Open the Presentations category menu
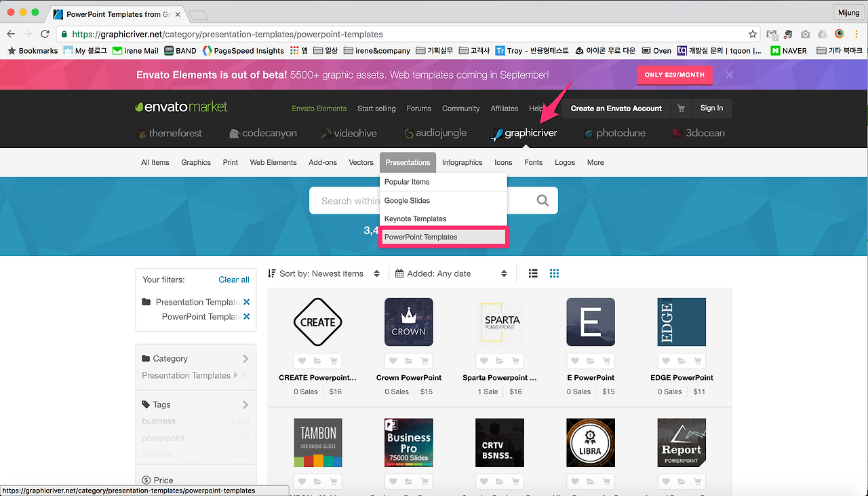Screen dimensions: 868x496 pos(408,162)
